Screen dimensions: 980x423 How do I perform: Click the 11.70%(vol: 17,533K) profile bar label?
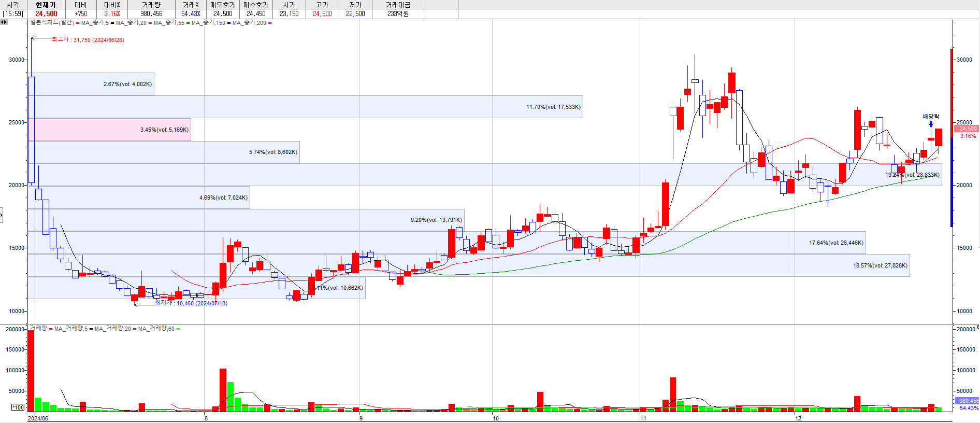(x=553, y=107)
